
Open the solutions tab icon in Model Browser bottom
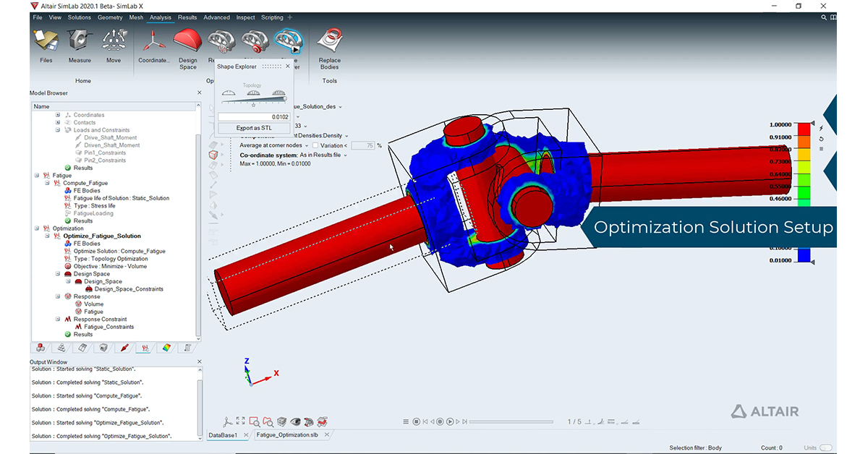(x=145, y=348)
